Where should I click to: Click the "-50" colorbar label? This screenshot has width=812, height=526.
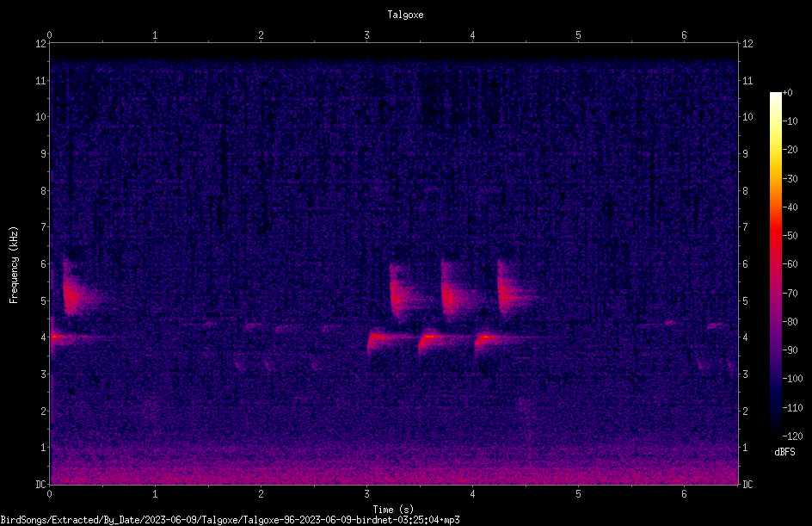(x=790, y=236)
